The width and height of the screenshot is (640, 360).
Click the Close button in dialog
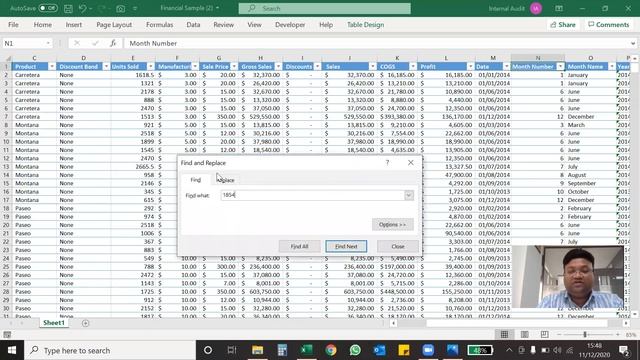pyautogui.click(x=398, y=246)
